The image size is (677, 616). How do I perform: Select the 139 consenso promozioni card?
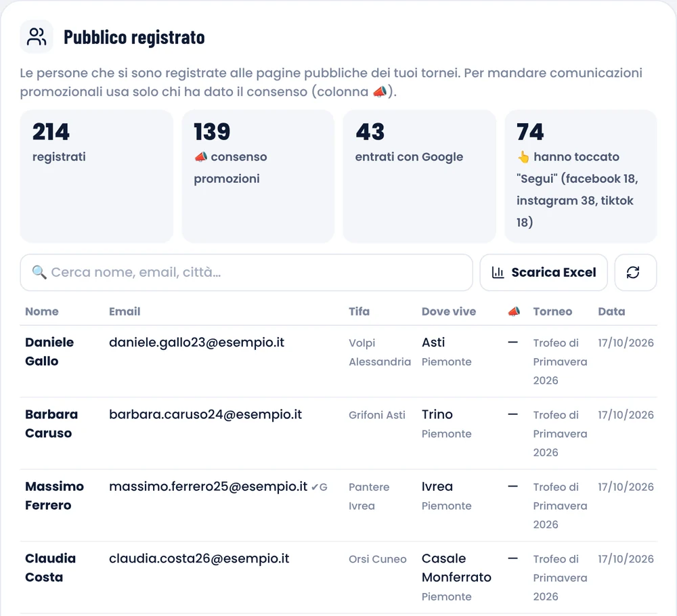click(x=258, y=176)
